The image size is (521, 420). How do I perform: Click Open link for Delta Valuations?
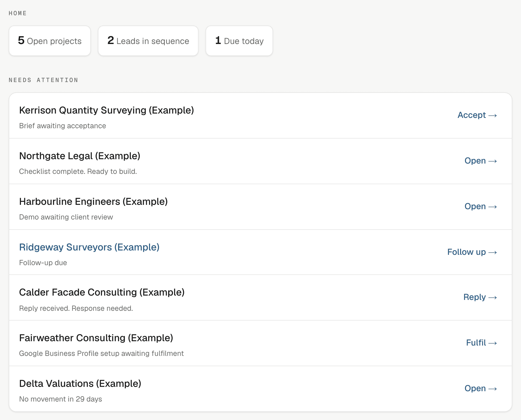481,388
